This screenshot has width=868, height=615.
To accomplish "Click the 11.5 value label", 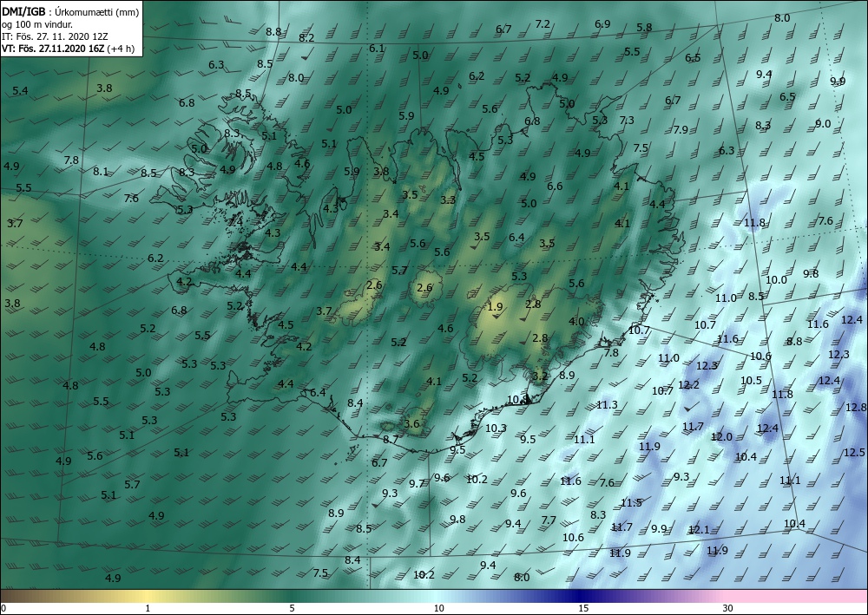I will [631, 503].
